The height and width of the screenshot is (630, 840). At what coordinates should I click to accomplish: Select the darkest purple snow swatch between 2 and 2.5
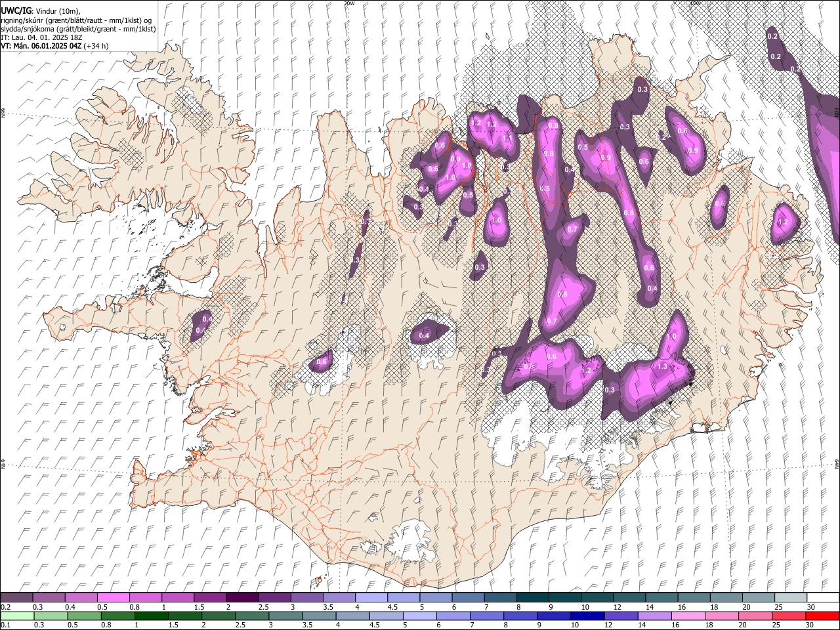[242, 597]
